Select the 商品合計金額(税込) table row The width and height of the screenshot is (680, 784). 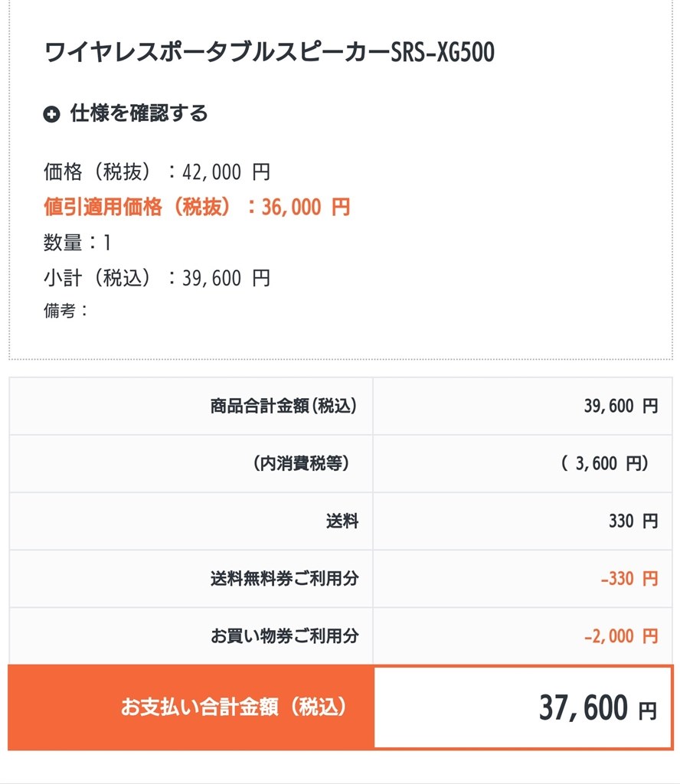point(340,406)
